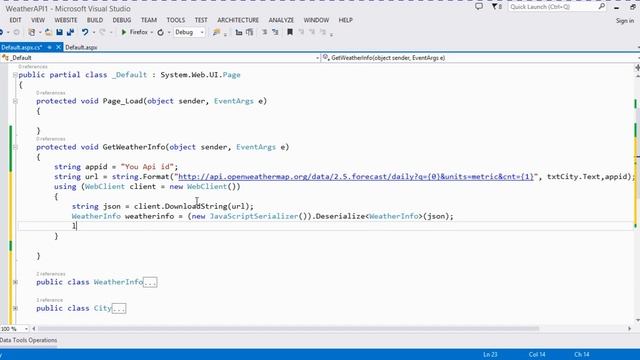This screenshot has width=640, height=360.
Task: Click the '1 reference' CodeLens above City
Action: click(49, 300)
